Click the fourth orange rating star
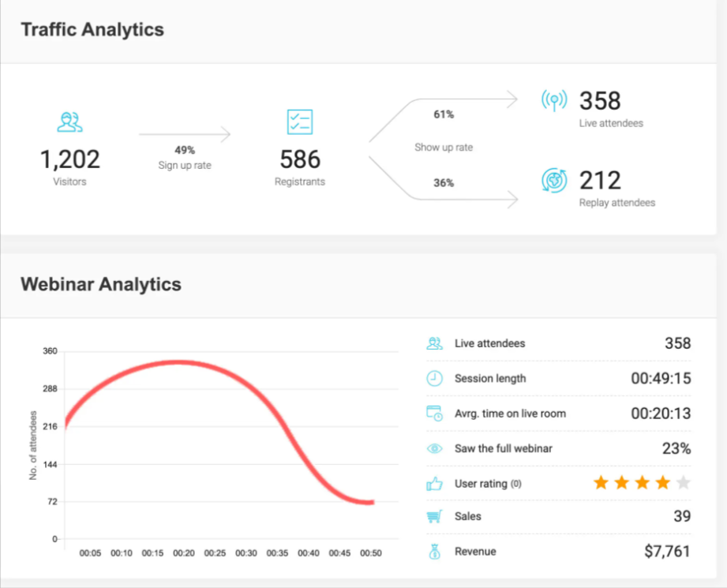This screenshot has height=588, width=727. click(663, 483)
